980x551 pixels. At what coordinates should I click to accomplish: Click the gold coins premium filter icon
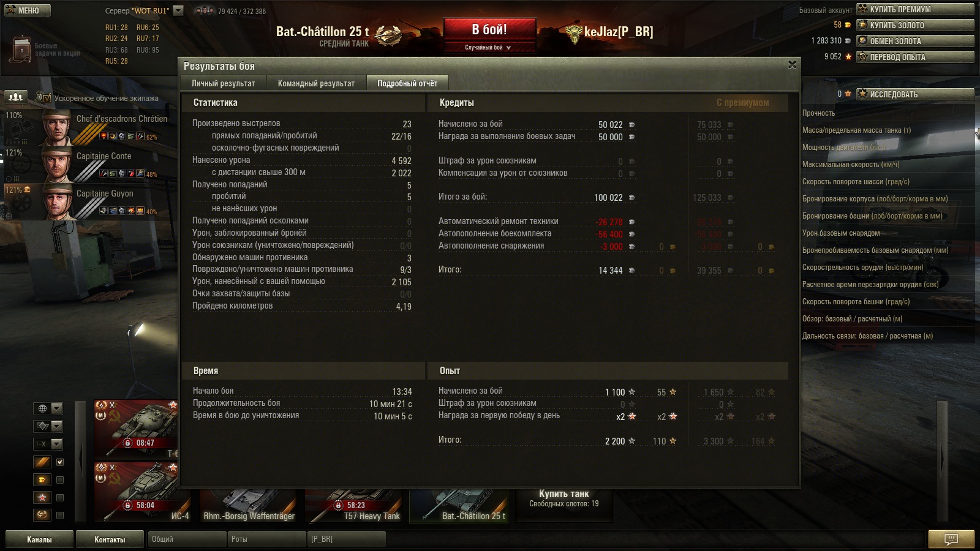click(x=42, y=480)
